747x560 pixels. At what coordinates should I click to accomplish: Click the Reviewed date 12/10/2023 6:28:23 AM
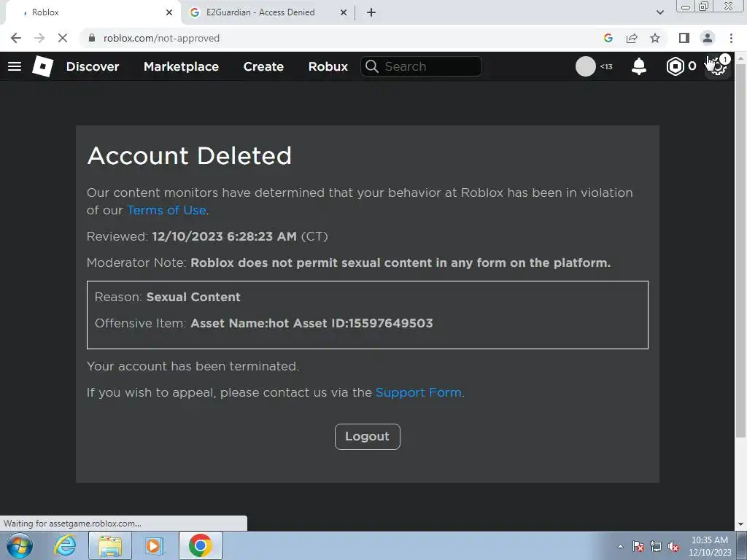pyautogui.click(x=224, y=236)
